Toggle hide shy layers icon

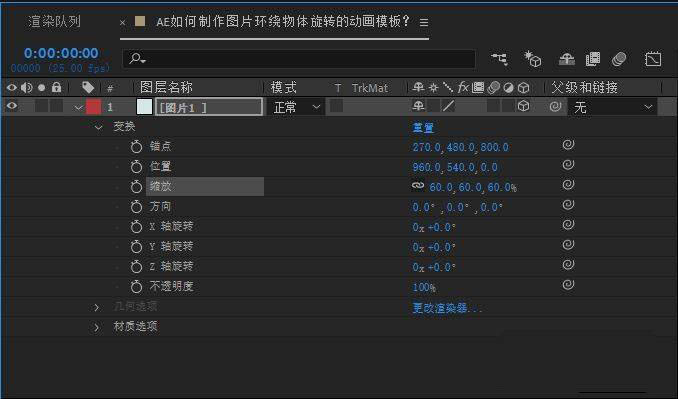pos(566,59)
